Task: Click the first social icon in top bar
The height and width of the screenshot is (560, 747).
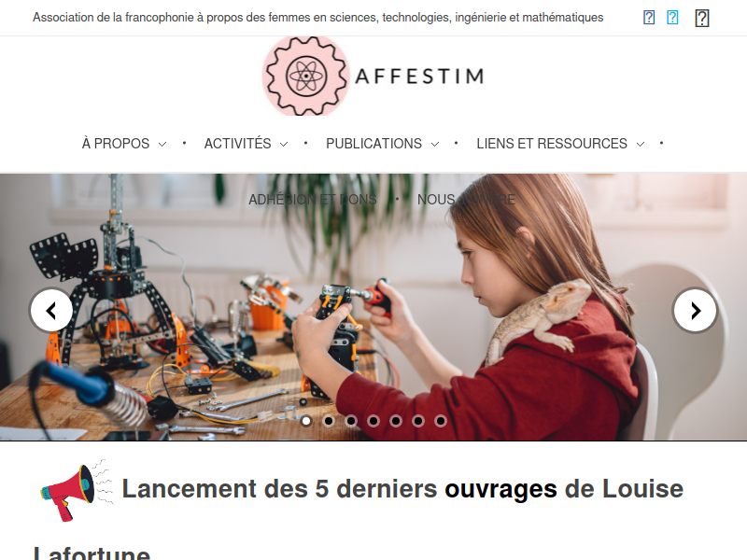Action: coord(649,18)
